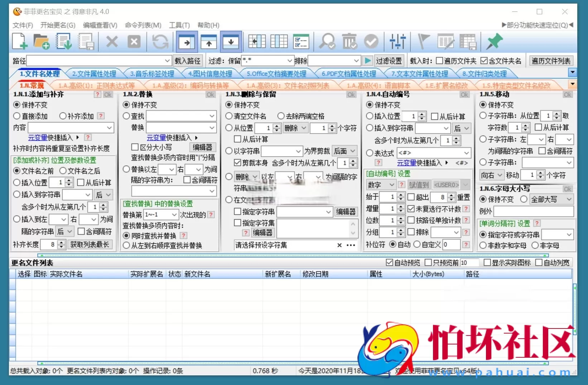Screen dimensions: 588x385
Task: Toggle the 自动预览 checkbox
Action: [x=389, y=263]
